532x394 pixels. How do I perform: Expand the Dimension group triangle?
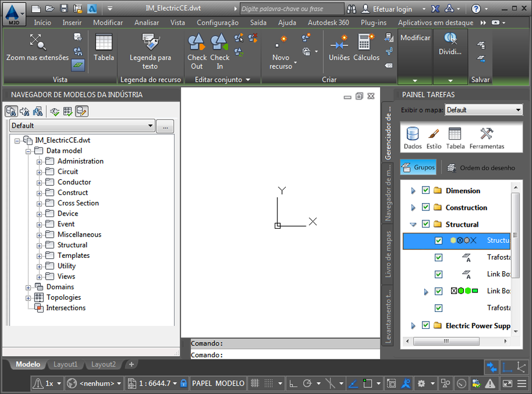coord(413,190)
